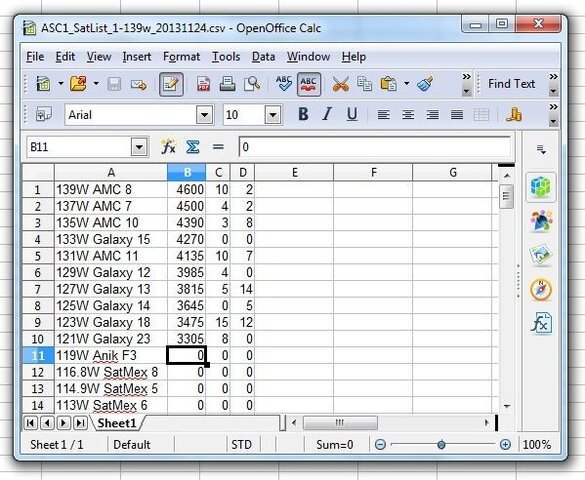Viewport: 585px width, 480px height.
Task: Show more Standard toolbar buttons chevron
Action: click(x=466, y=77)
